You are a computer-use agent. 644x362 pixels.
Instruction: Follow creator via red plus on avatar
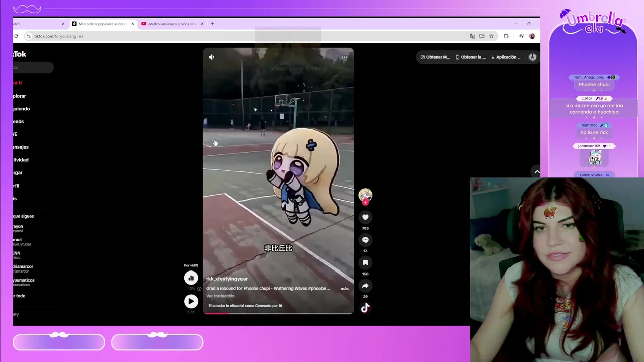click(365, 202)
